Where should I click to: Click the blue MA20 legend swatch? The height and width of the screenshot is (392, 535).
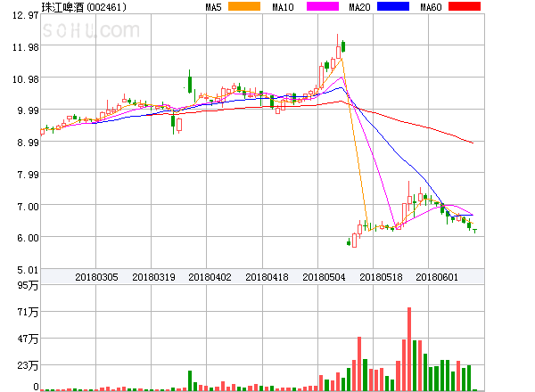tap(393, 6)
